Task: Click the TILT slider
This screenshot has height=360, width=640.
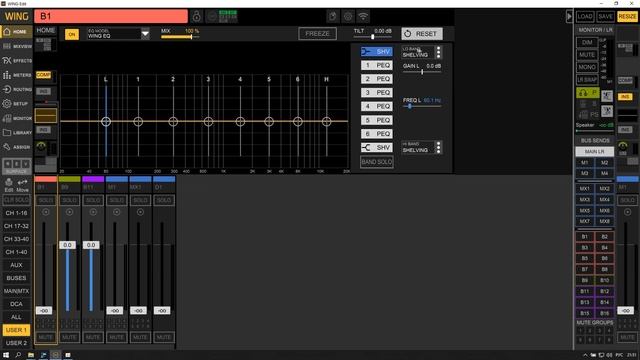Action: pos(372,37)
